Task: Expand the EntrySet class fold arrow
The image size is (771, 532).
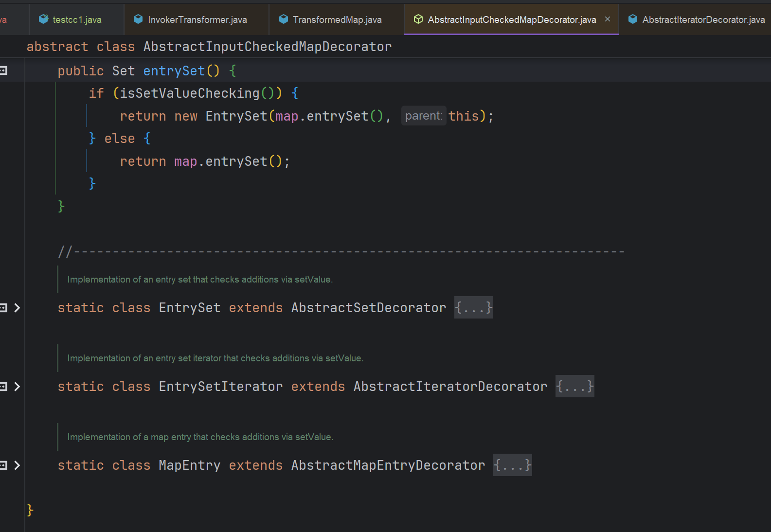Action: (17, 307)
